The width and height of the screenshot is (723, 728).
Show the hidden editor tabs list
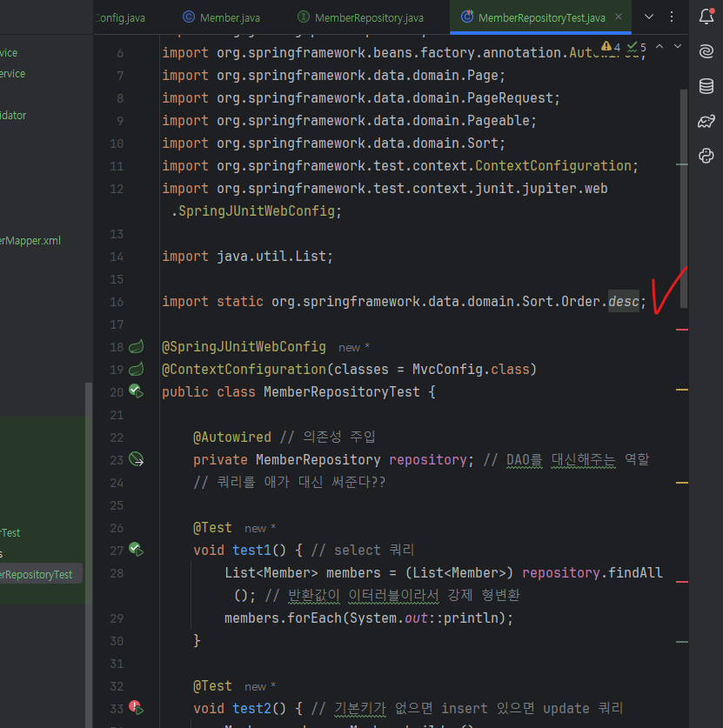(x=649, y=17)
